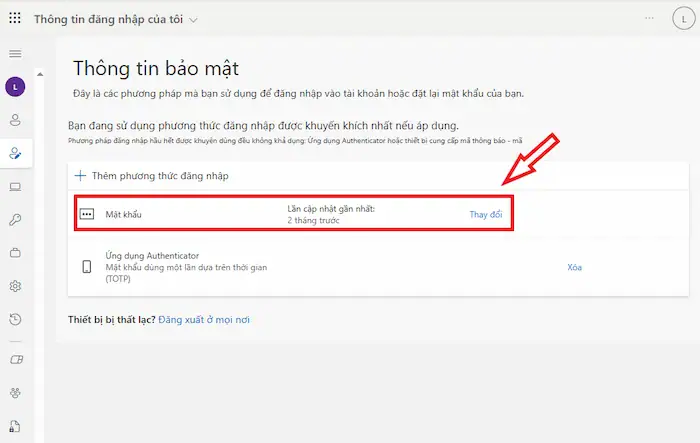Screen dimensions: 700x443
Task: Open the top-right ellipsis more options
Action: (650, 19)
